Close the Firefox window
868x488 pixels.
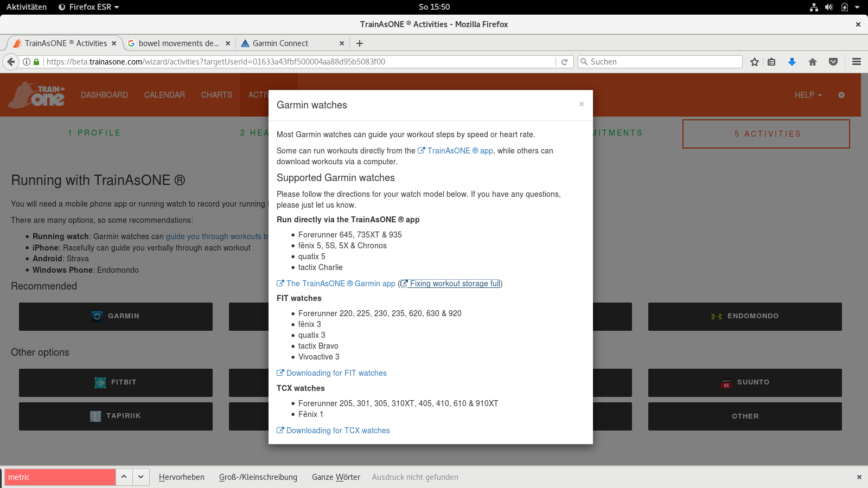click(x=858, y=24)
